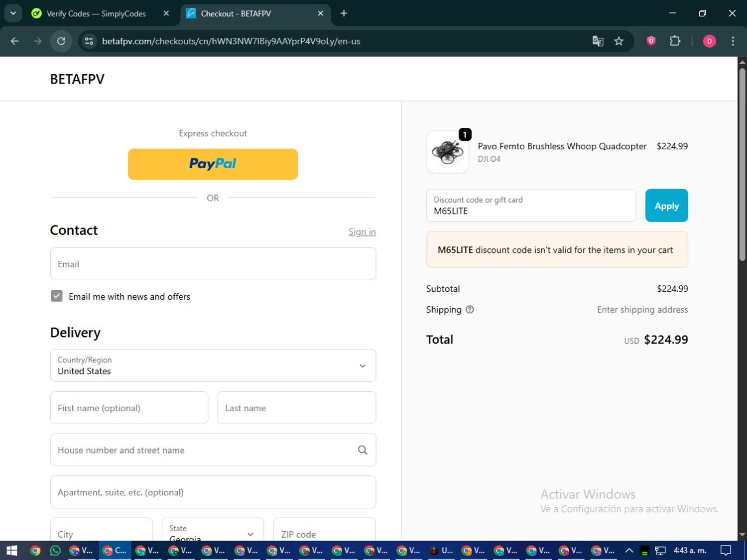
Task: Click the search icon in street address field
Action: click(363, 450)
